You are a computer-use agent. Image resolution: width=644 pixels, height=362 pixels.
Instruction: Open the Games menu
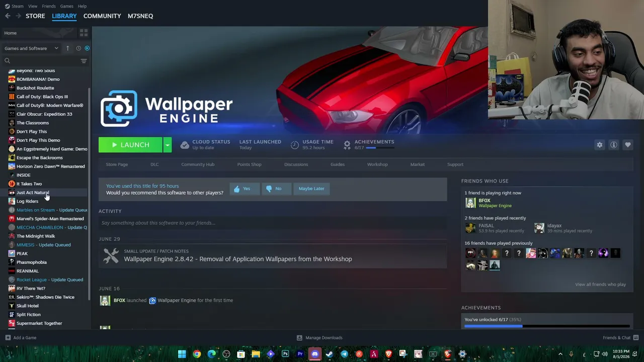(x=67, y=6)
